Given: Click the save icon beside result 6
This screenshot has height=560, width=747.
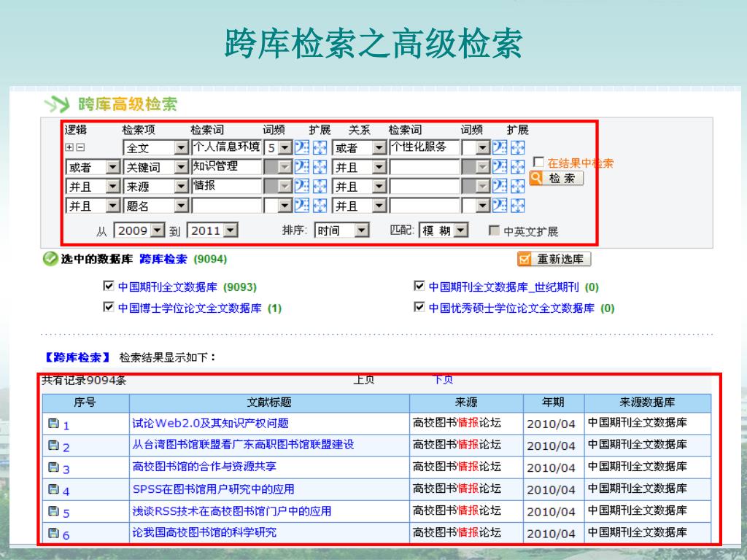Looking at the screenshot, I should (x=53, y=534).
